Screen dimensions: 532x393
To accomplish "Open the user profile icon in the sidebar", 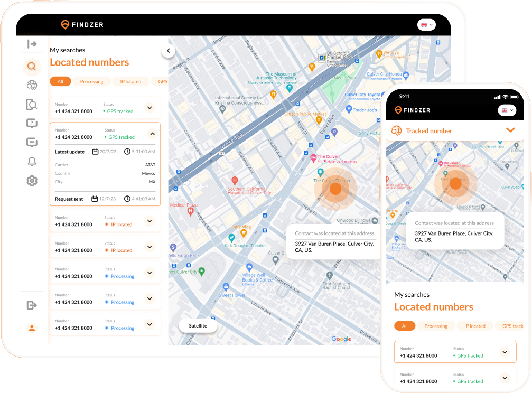I will point(32,328).
